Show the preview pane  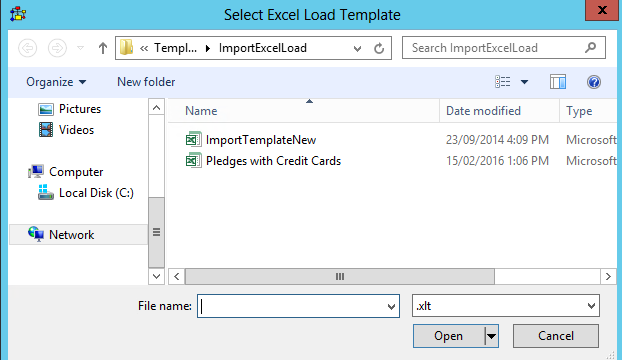[558, 82]
